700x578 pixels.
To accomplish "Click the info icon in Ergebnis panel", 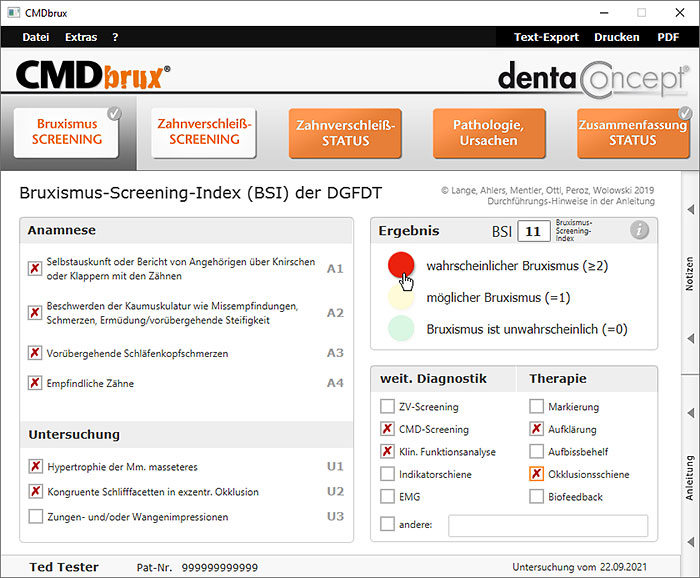I will point(639,230).
